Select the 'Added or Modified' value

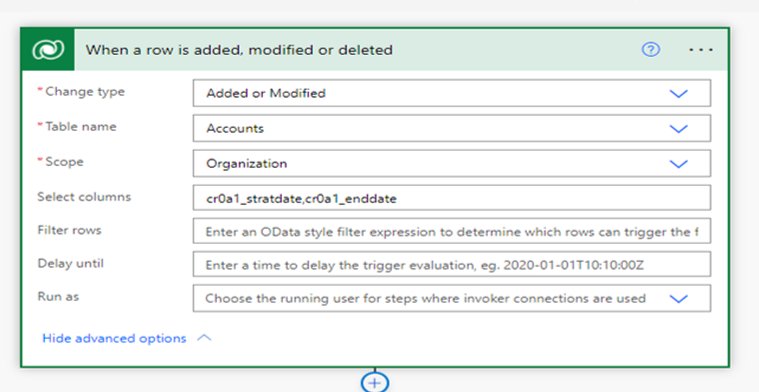[x=266, y=93]
